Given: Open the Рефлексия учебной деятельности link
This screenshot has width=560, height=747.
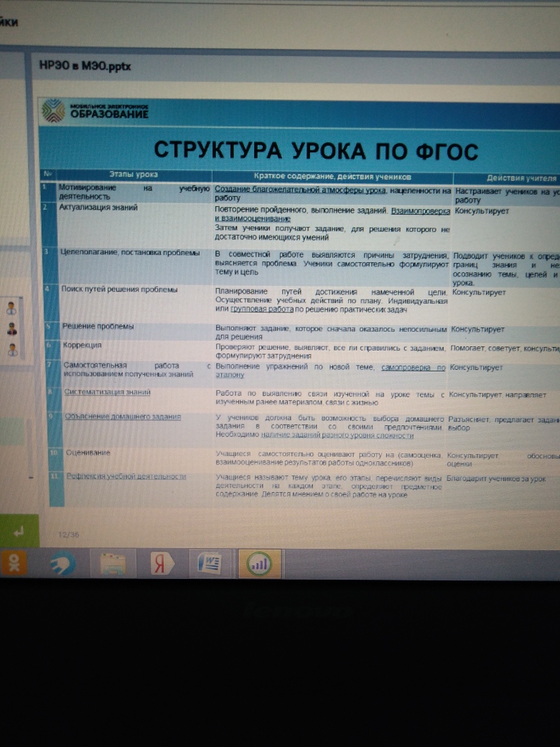Looking at the screenshot, I should [x=126, y=476].
